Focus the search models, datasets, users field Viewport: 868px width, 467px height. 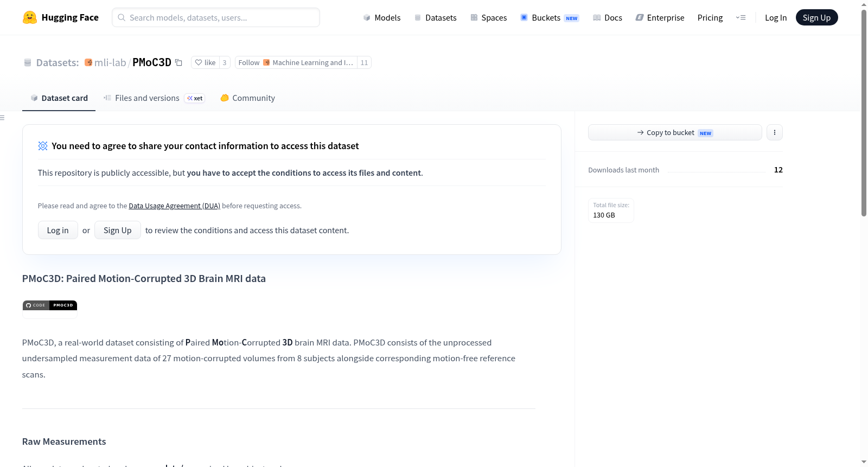tap(216, 17)
